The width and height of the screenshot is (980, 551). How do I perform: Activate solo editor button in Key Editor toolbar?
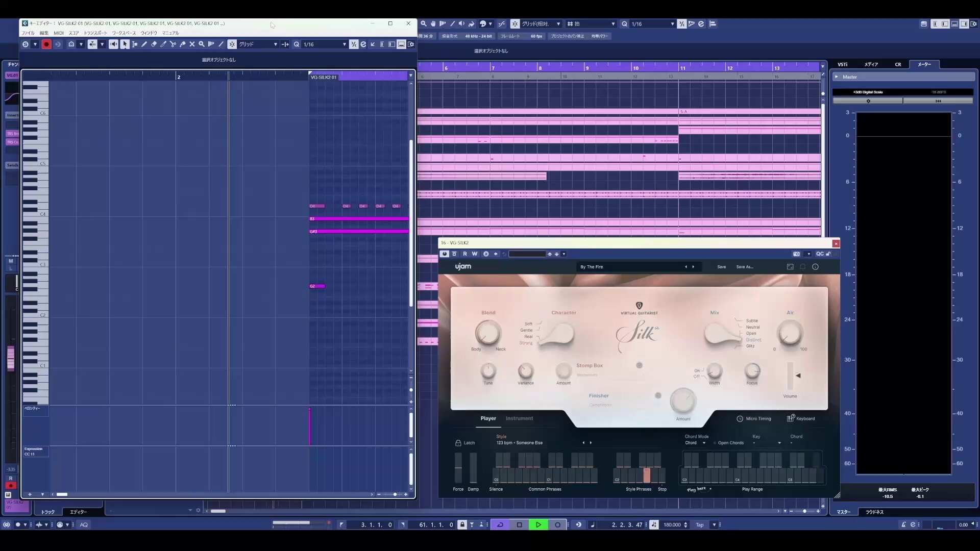click(25, 44)
